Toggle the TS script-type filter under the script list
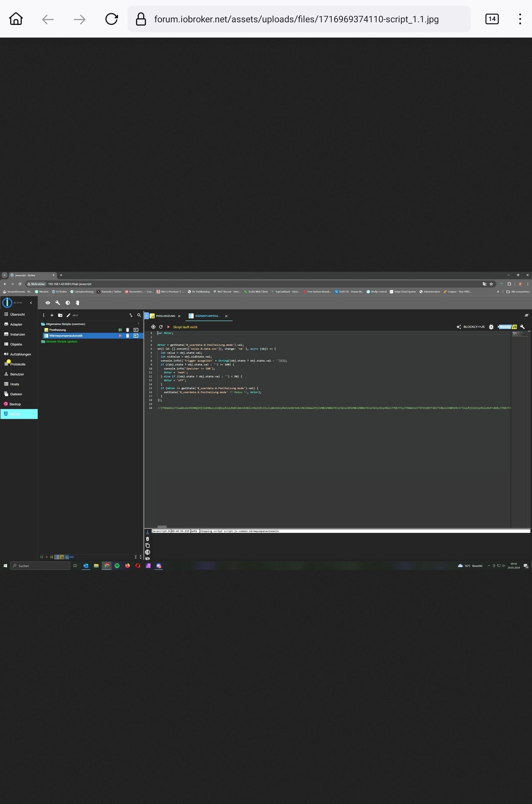This screenshot has height=804, width=532. click(x=67, y=557)
